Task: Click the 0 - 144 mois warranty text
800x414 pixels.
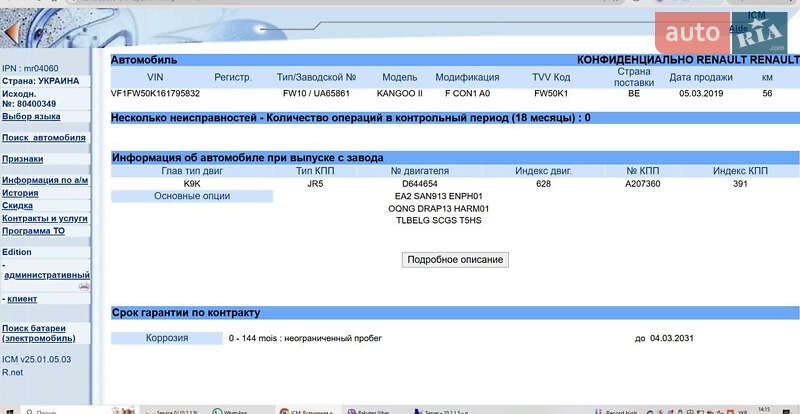Action: point(305,338)
